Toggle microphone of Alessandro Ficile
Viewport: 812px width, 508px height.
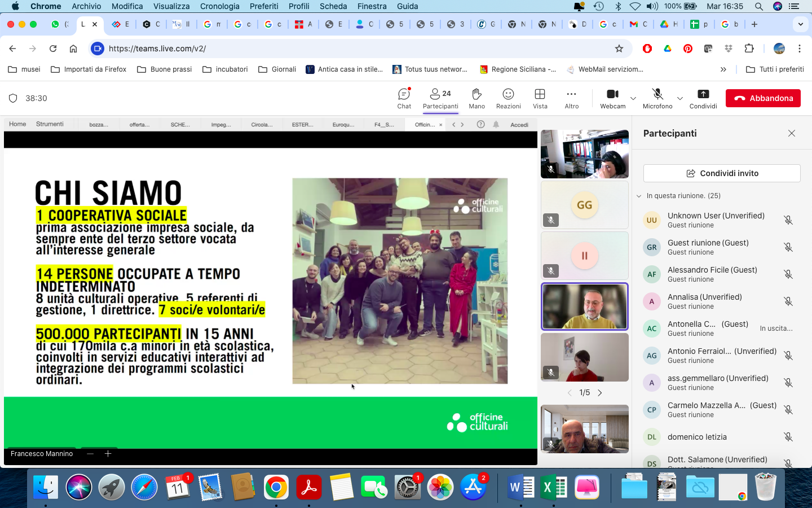[788, 274]
